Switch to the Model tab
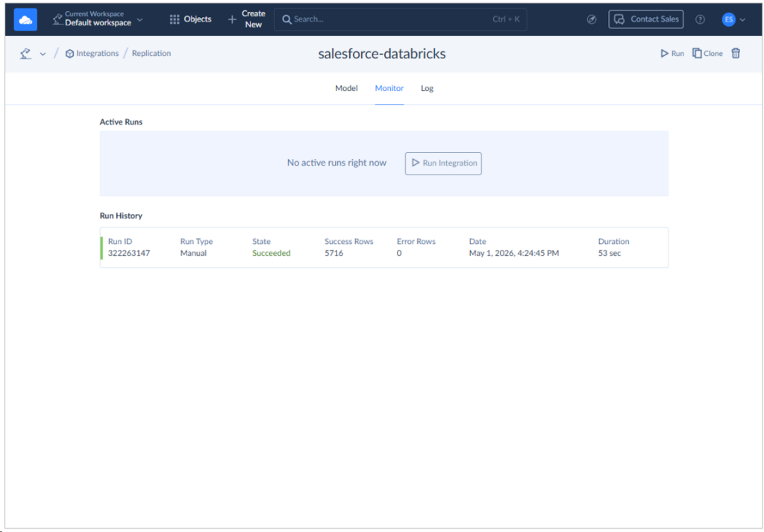Image resolution: width=764 pixels, height=532 pixels. coord(346,88)
